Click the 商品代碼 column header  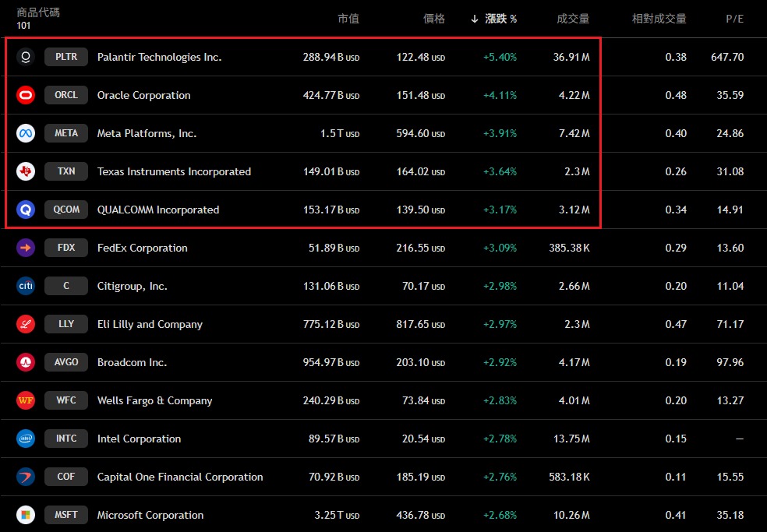click(38, 12)
